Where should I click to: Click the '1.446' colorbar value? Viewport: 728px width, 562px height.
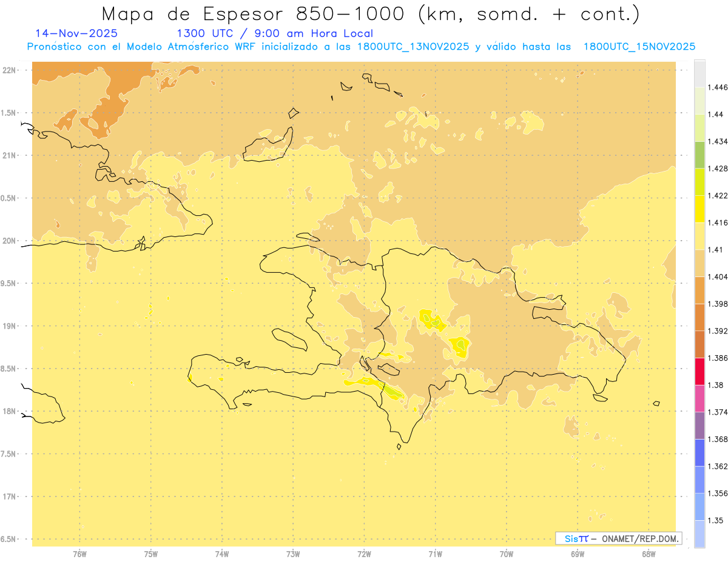click(x=719, y=87)
